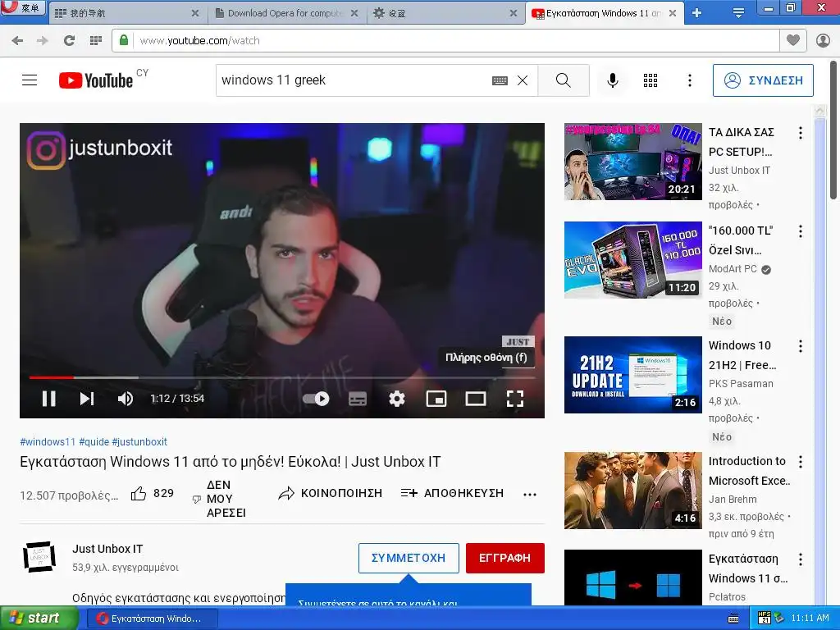Toggle the autoplay switch
The image size is (840, 630).
316,399
